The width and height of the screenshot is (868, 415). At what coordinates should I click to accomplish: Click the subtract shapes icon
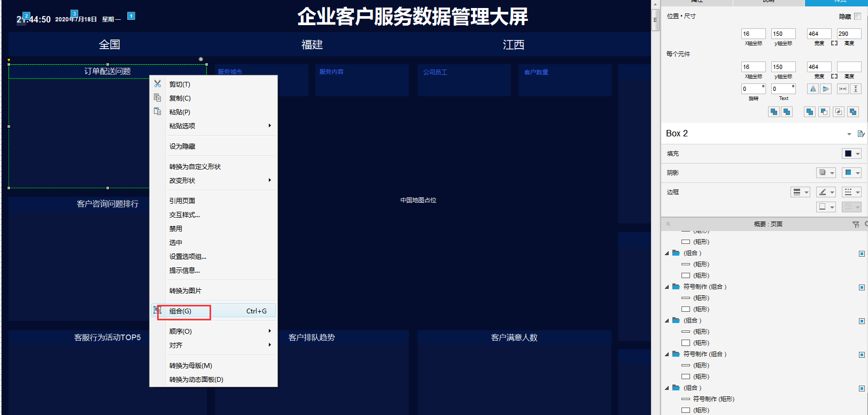tap(824, 112)
